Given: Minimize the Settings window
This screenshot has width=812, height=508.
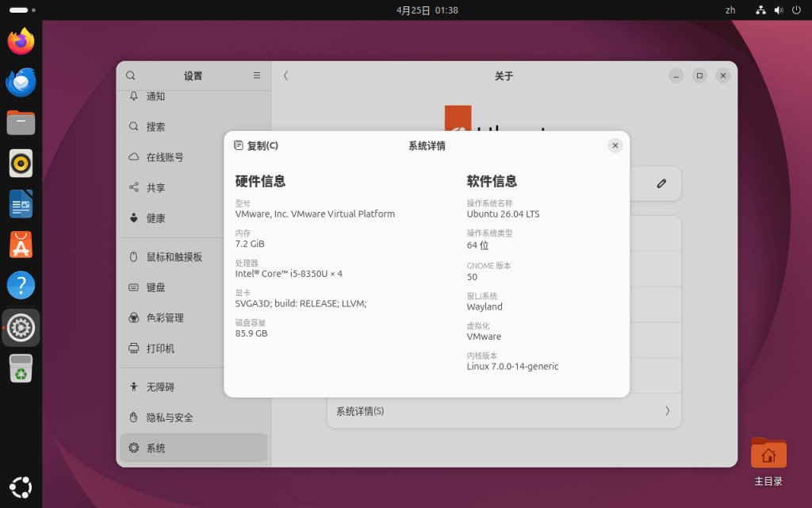Looking at the screenshot, I should coord(676,75).
